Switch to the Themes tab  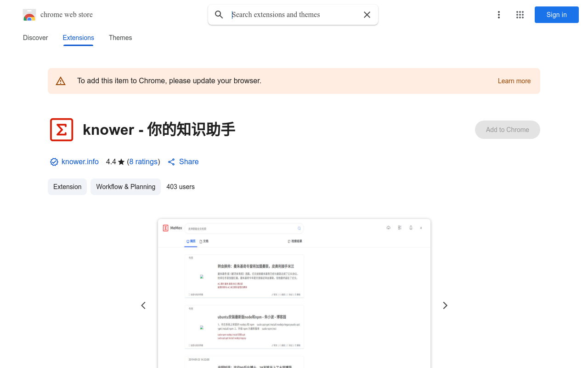coord(120,38)
